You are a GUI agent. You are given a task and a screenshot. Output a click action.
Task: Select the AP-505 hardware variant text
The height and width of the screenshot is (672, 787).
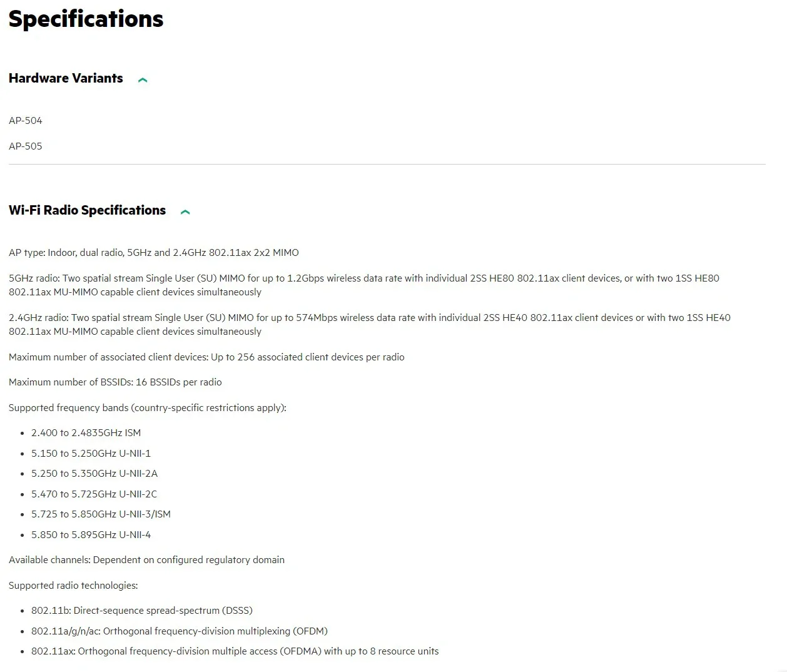(x=26, y=146)
